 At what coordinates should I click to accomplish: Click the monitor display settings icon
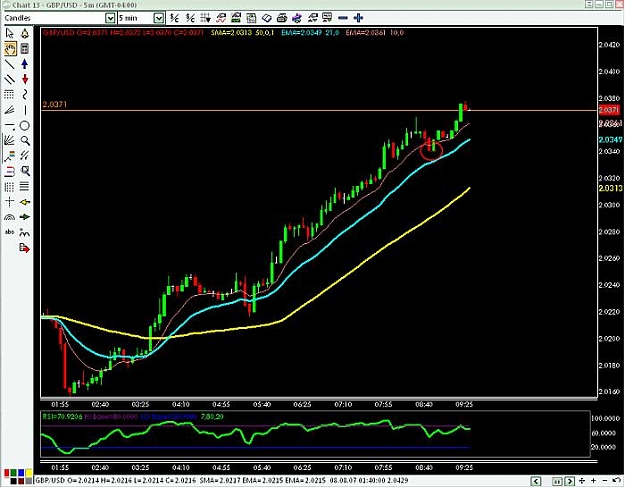pos(327,18)
